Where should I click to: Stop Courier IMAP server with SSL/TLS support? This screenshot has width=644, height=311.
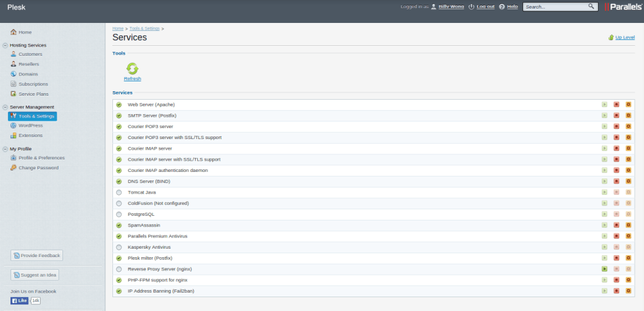[616, 159]
